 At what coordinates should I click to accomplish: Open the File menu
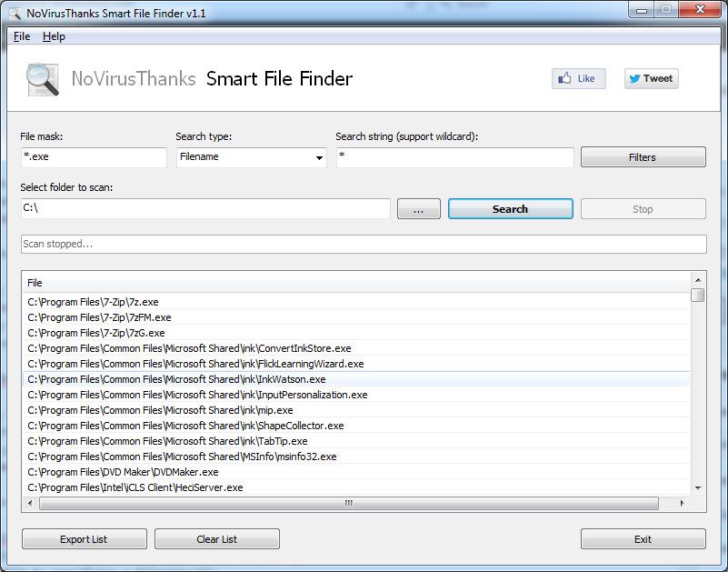22,36
